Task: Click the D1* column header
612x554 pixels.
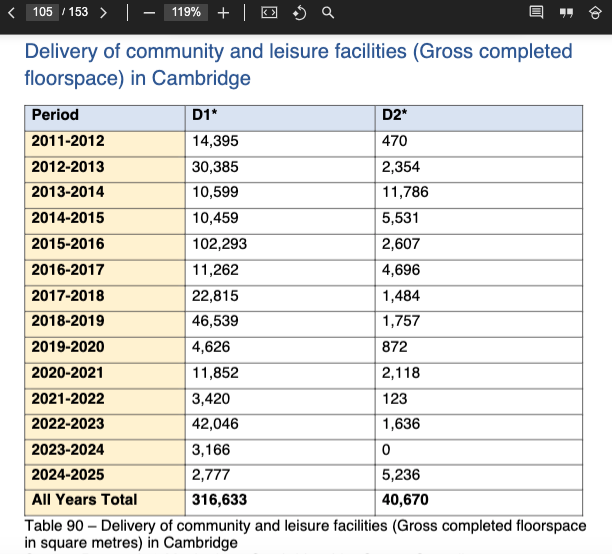Action: click(207, 115)
